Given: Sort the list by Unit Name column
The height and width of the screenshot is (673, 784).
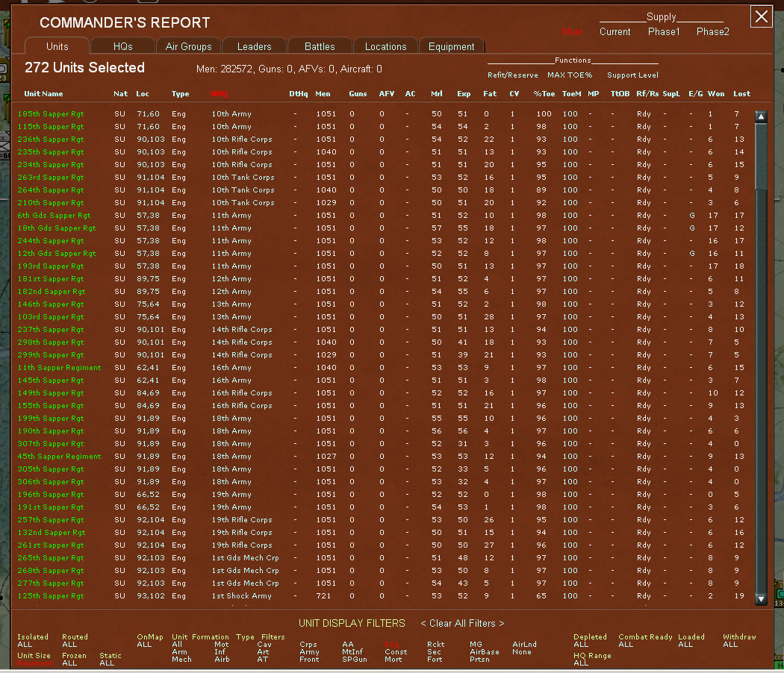Looking at the screenshot, I should (43, 94).
